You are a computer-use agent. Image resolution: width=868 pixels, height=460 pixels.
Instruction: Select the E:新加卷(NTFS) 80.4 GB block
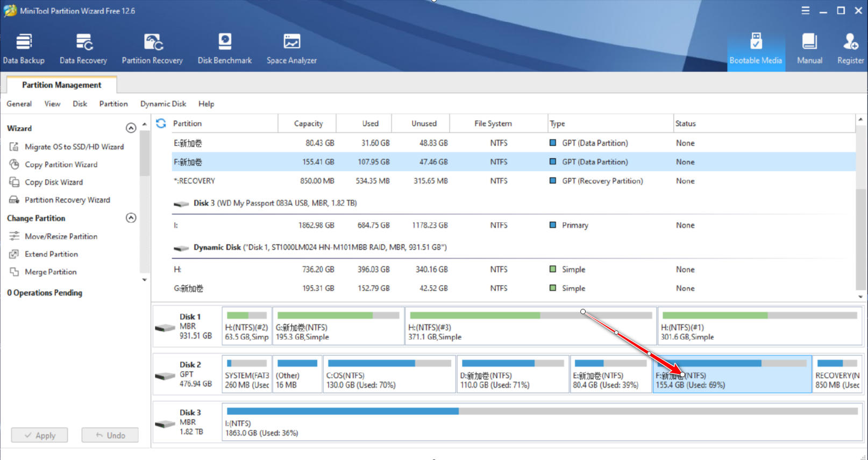[610, 374]
